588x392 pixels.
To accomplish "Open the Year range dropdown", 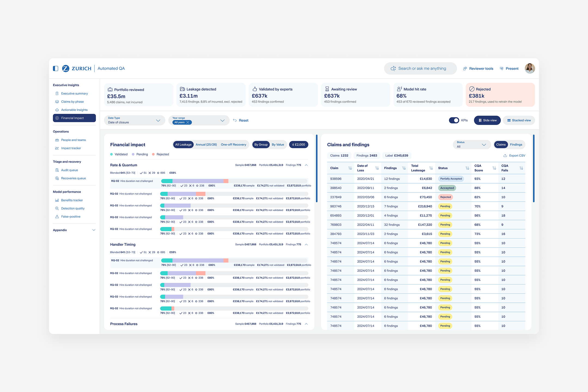I will (x=199, y=120).
